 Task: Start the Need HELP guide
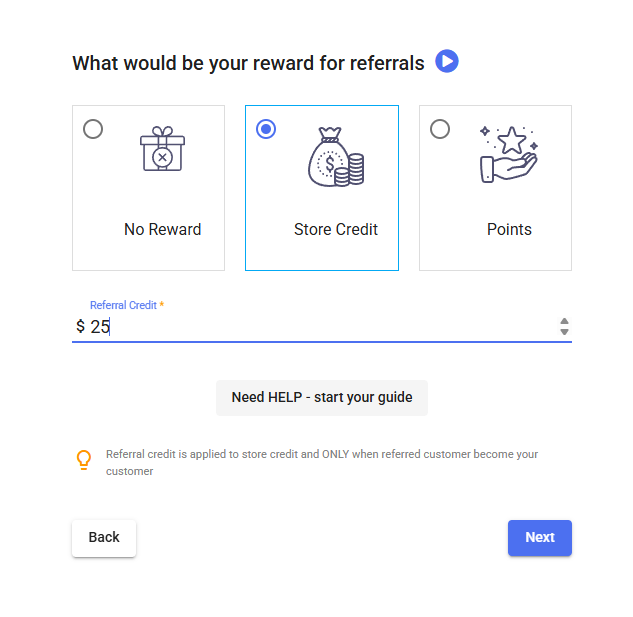[x=322, y=397]
